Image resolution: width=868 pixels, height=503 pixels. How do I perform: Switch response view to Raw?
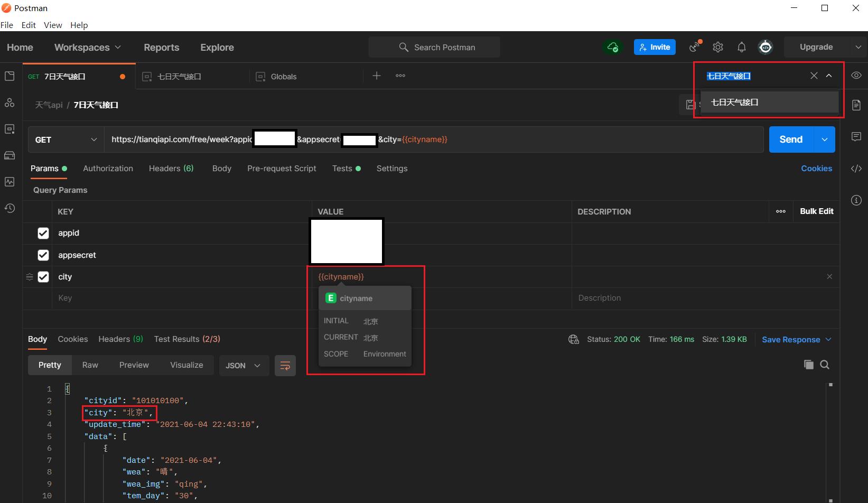click(x=90, y=365)
